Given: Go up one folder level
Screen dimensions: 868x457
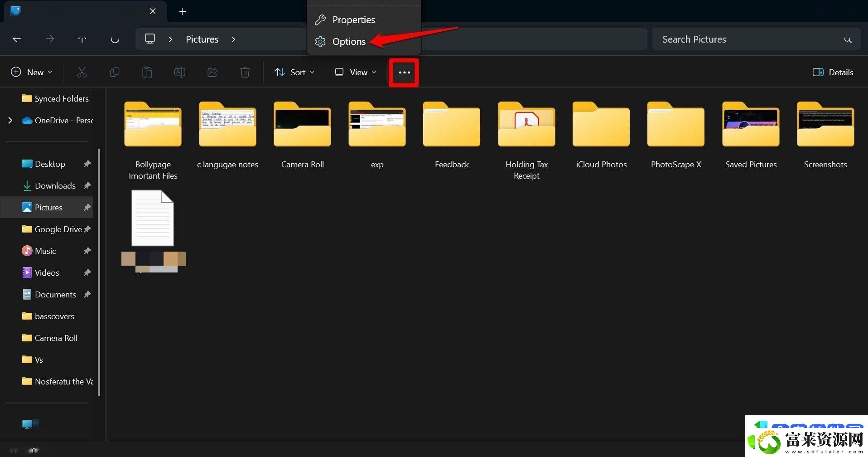Looking at the screenshot, I should (x=82, y=39).
